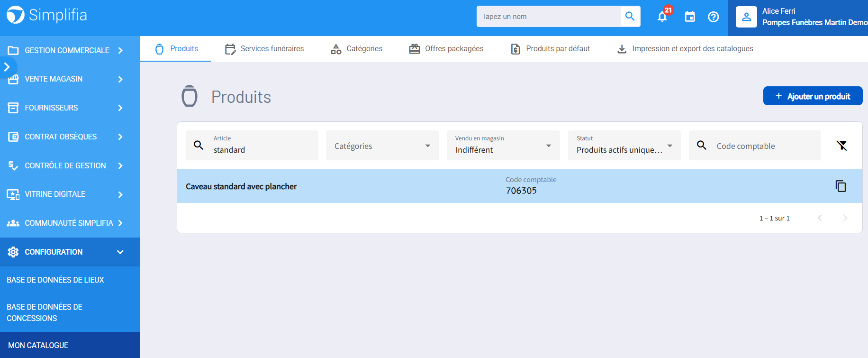Open the Vendu en magasin dropdown
Image resolution: width=868 pixels, height=358 pixels.
(503, 146)
